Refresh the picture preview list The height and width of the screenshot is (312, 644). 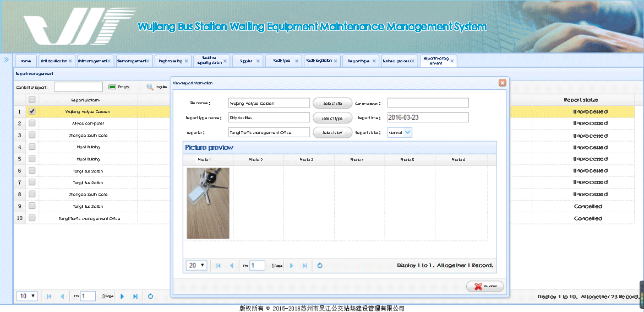320,266
